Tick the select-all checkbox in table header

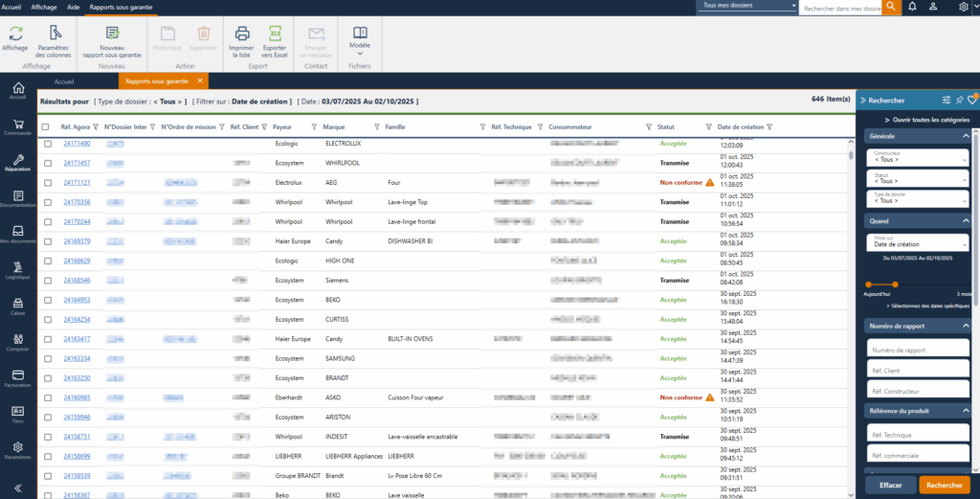pyautogui.click(x=45, y=126)
